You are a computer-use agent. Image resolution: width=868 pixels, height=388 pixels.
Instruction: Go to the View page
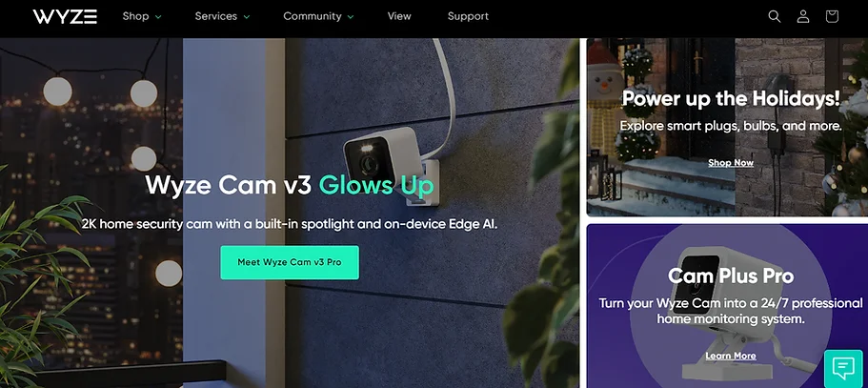[399, 16]
